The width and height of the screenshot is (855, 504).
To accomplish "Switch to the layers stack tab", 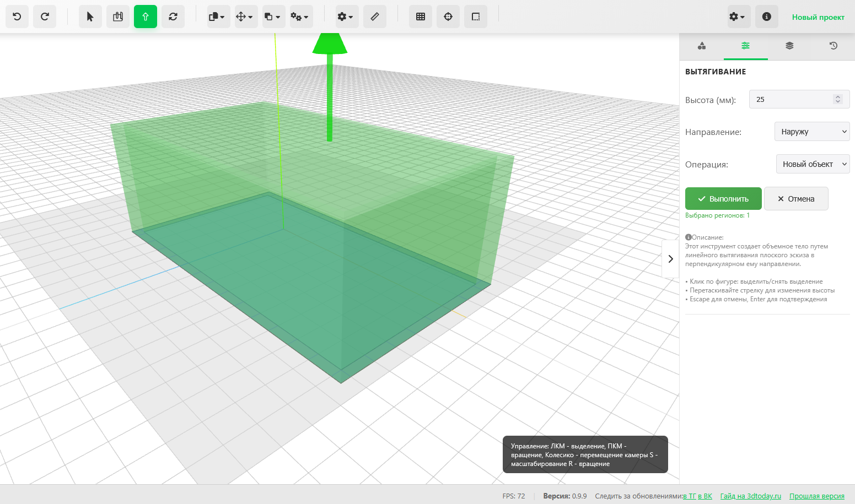I will (x=789, y=46).
